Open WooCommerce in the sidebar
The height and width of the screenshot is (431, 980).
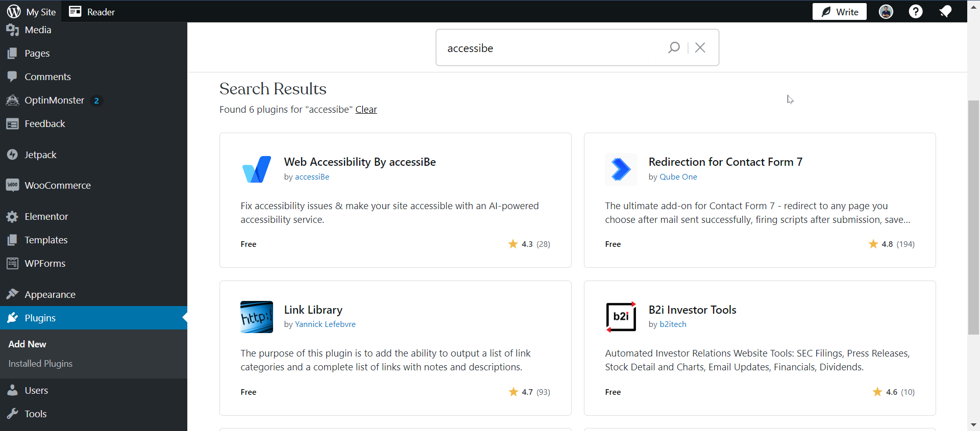[93, 185]
